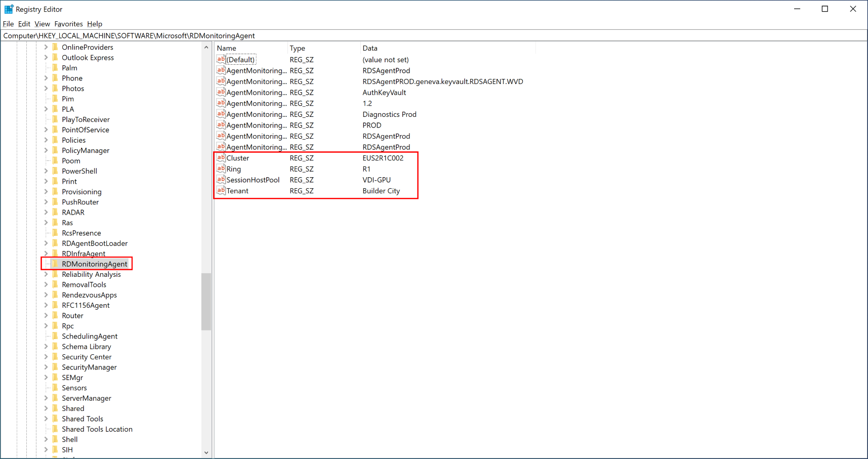Sort values by the Type column header

click(324, 48)
